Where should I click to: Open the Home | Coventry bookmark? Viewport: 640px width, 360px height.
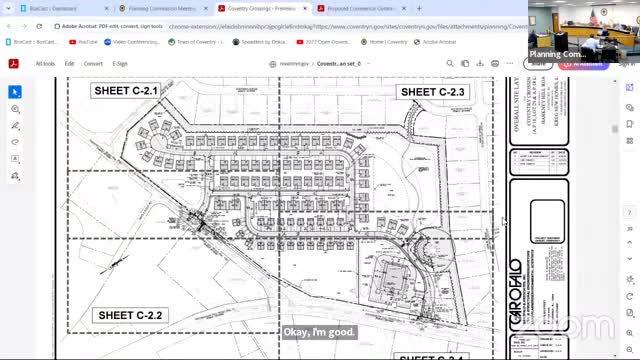click(x=384, y=42)
